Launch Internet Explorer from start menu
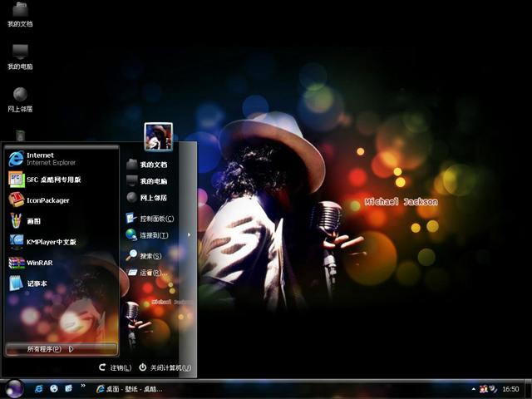 click(x=62, y=159)
